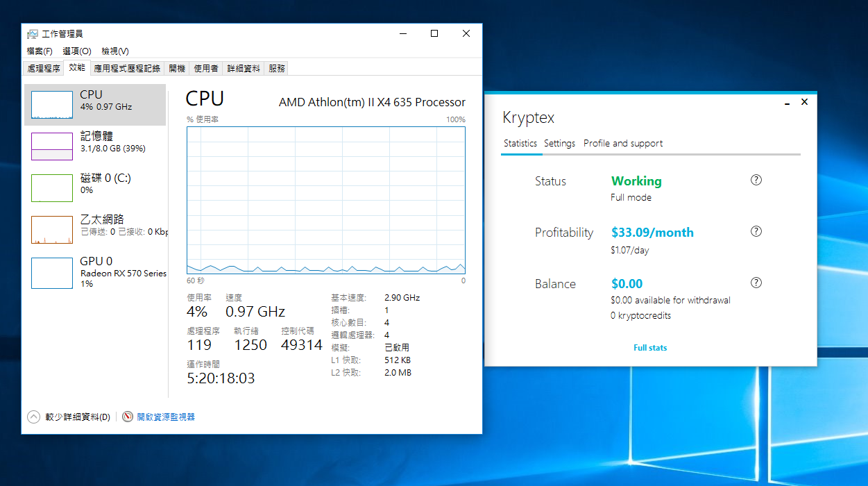Click the CPU usage graph area

(326, 200)
